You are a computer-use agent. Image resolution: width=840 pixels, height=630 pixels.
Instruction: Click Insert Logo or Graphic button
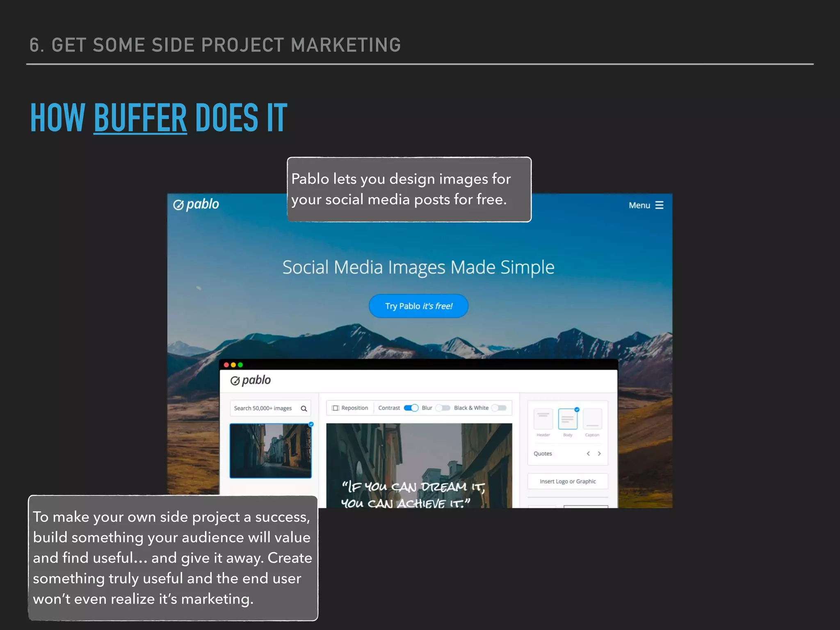click(568, 481)
